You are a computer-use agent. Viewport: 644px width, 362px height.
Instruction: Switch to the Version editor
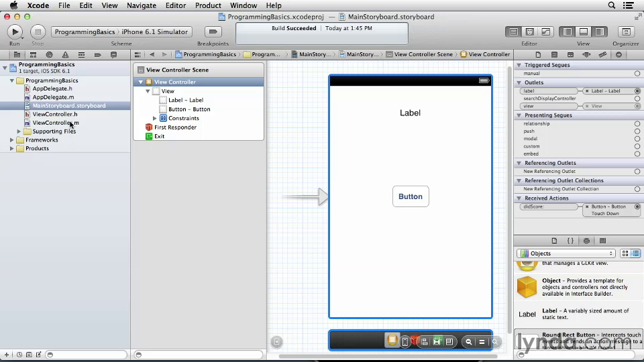pyautogui.click(x=546, y=32)
